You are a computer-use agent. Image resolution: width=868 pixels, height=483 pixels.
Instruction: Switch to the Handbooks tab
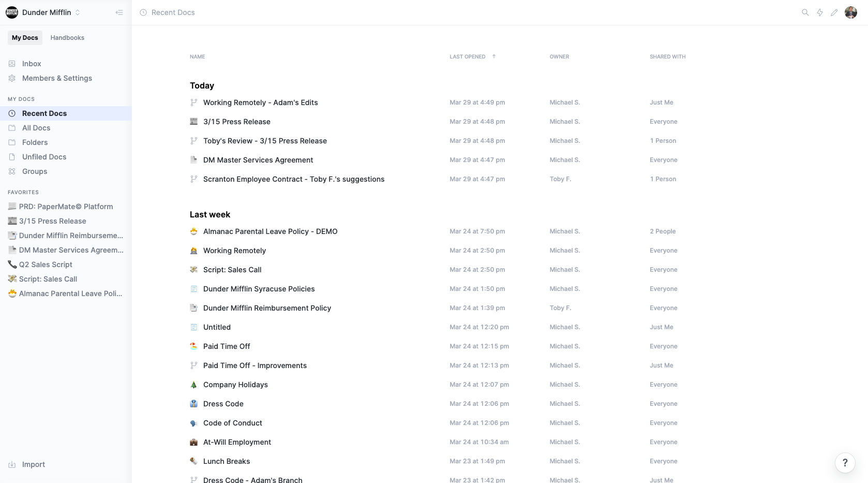67,38
